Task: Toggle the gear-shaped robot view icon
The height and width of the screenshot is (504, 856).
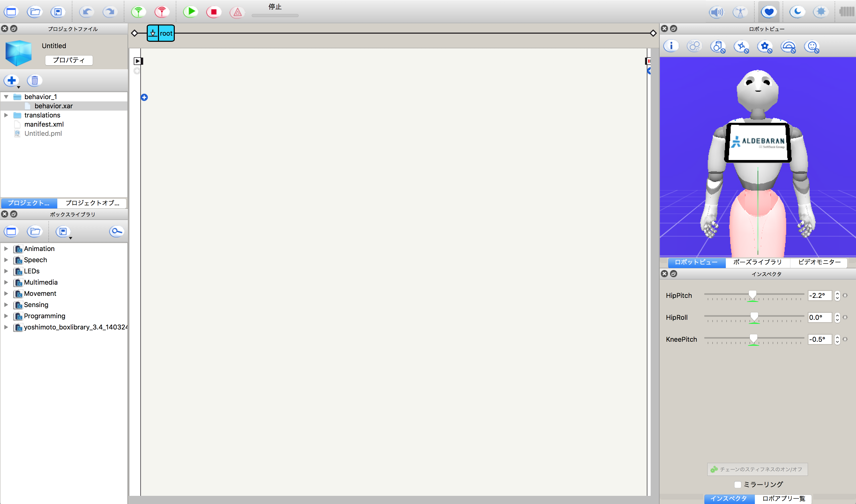Action: [x=765, y=47]
